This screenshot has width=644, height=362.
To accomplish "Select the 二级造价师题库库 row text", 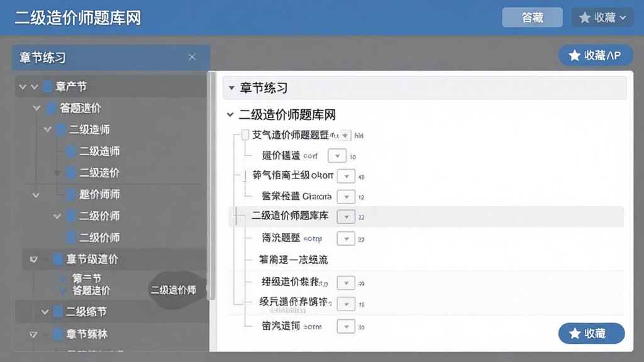I will [x=290, y=216].
